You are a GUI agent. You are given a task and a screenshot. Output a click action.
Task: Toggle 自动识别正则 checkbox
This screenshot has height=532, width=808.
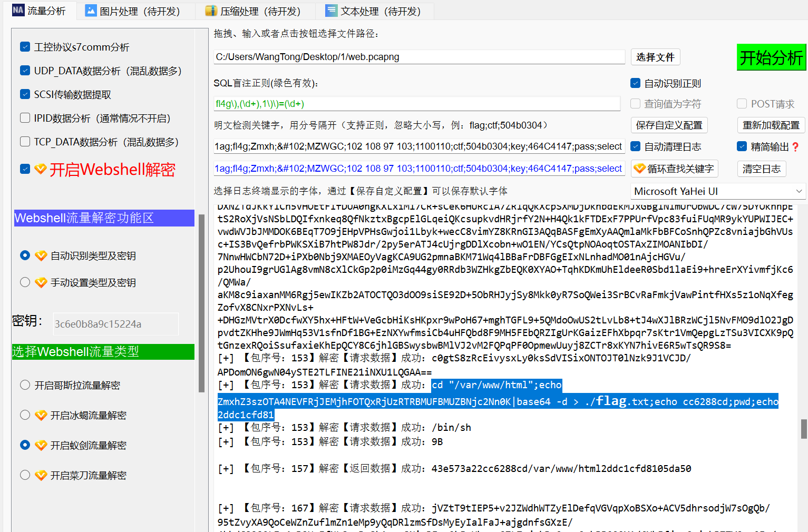(636, 83)
